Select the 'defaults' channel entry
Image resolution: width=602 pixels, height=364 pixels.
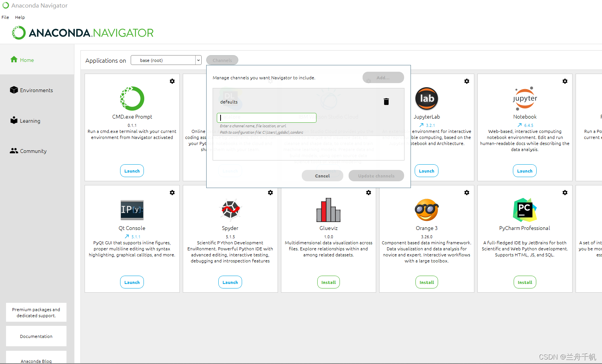(x=229, y=102)
